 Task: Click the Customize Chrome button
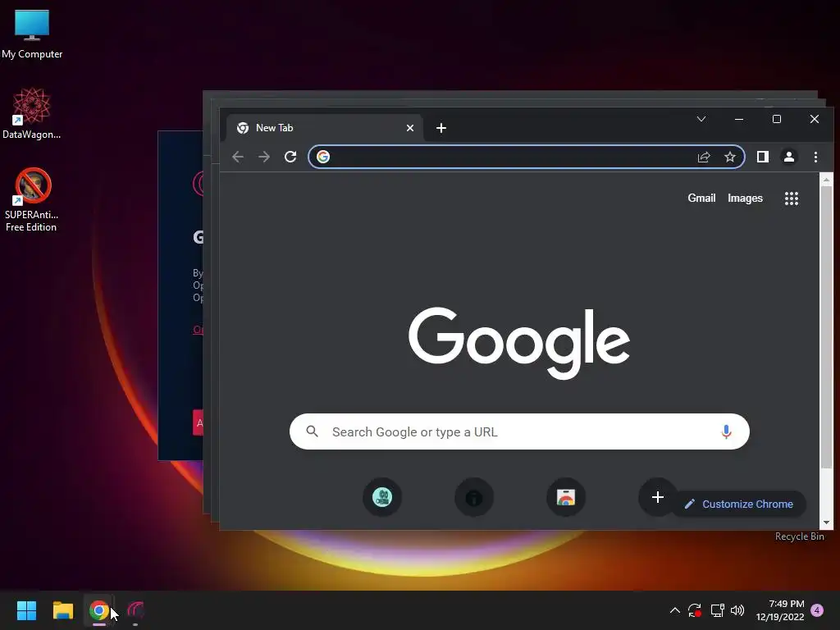coord(739,504)
